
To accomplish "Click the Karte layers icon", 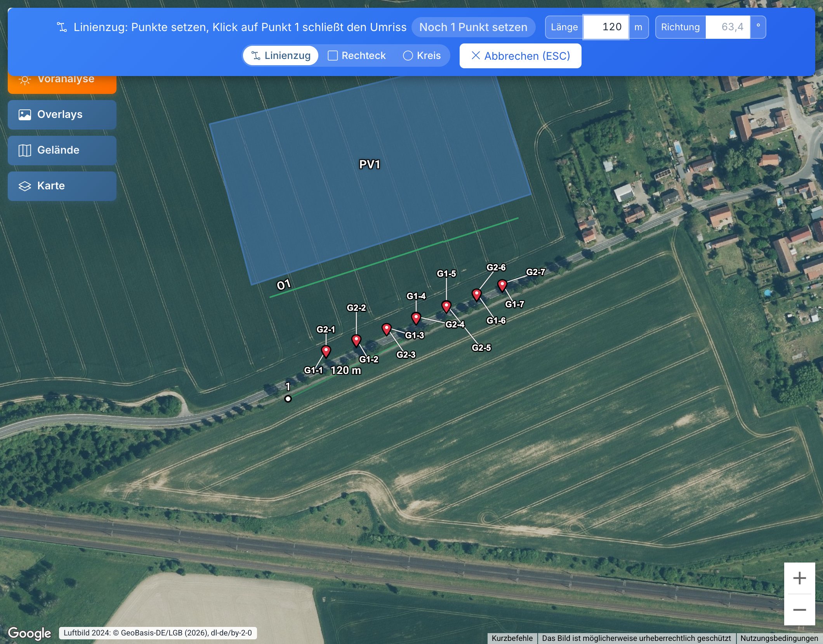I will (25, 186).
